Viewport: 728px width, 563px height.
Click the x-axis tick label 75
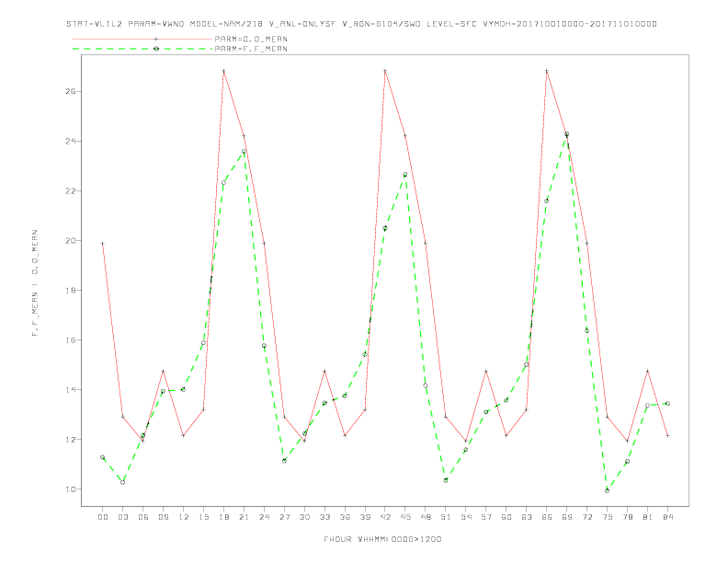tap(608, 517)
